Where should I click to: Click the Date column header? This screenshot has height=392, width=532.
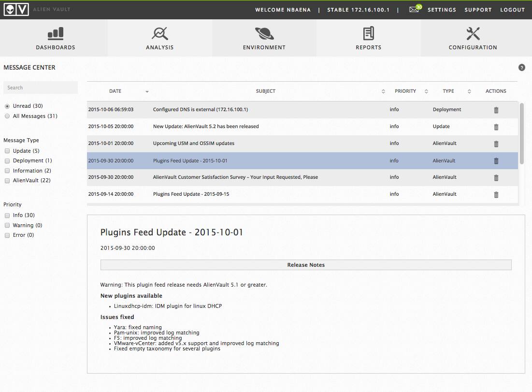(115, 91)
